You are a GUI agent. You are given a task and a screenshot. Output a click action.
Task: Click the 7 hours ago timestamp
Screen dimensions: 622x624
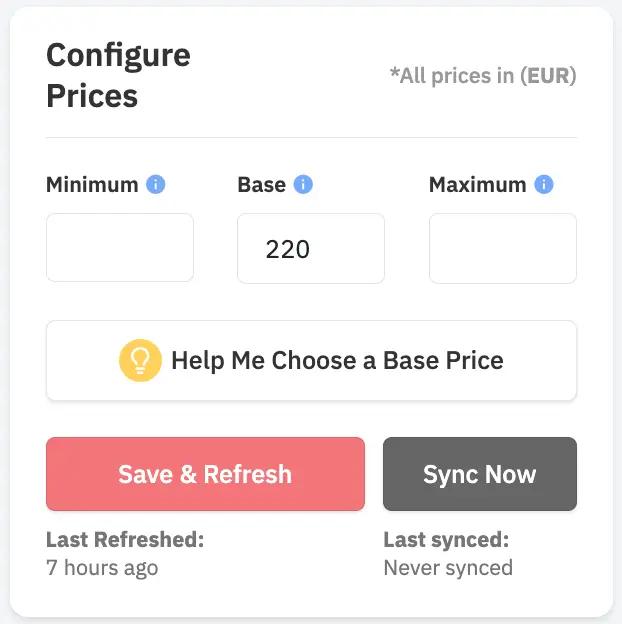tap(102, 567)
